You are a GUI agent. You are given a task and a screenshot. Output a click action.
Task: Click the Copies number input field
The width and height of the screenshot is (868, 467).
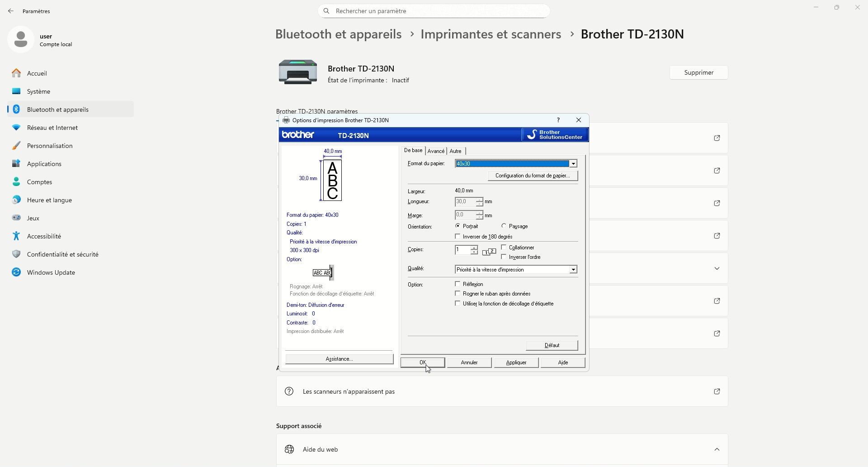click(x=462, y=250)
